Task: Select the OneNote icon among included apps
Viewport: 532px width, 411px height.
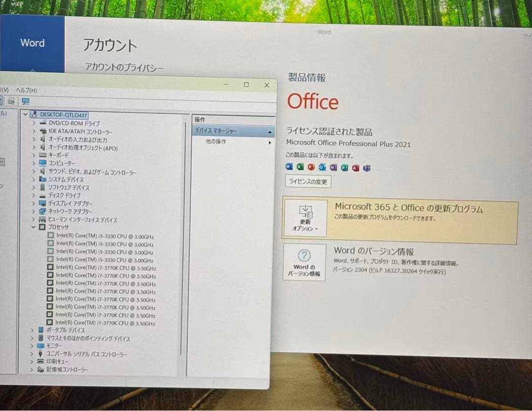Action: pos(333,167)
